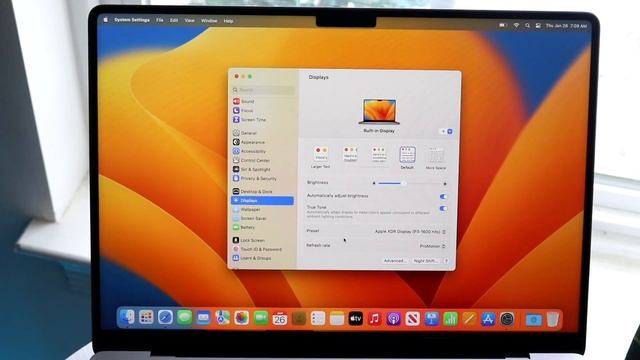Viewport: 640px width, 360px height.
Task: Launch Apple TV from the Dock
Action: click(356, 318)
